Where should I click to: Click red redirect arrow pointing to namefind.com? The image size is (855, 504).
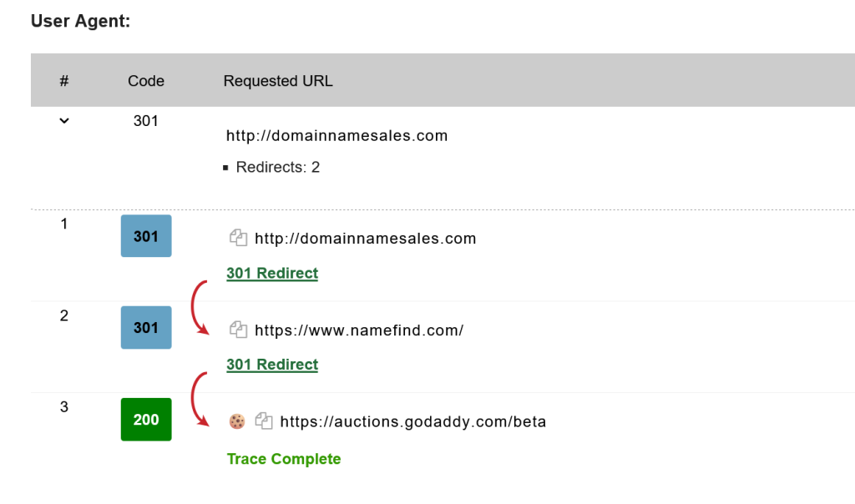(199, 310)
